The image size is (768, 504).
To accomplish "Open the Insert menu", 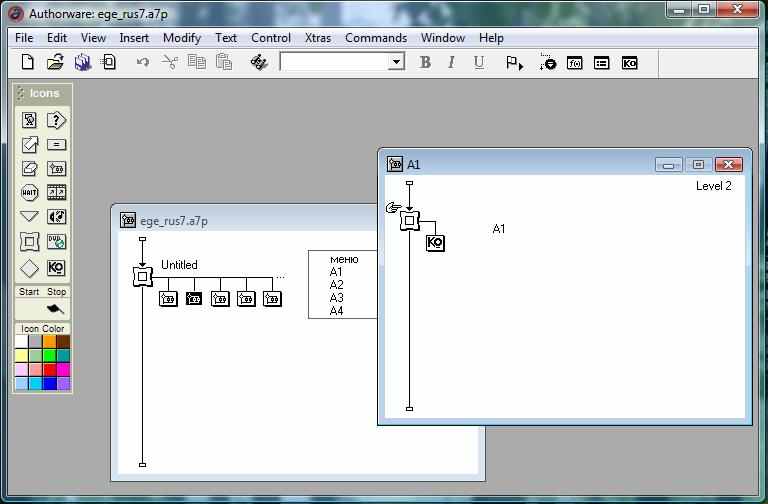I will (134, 38).
